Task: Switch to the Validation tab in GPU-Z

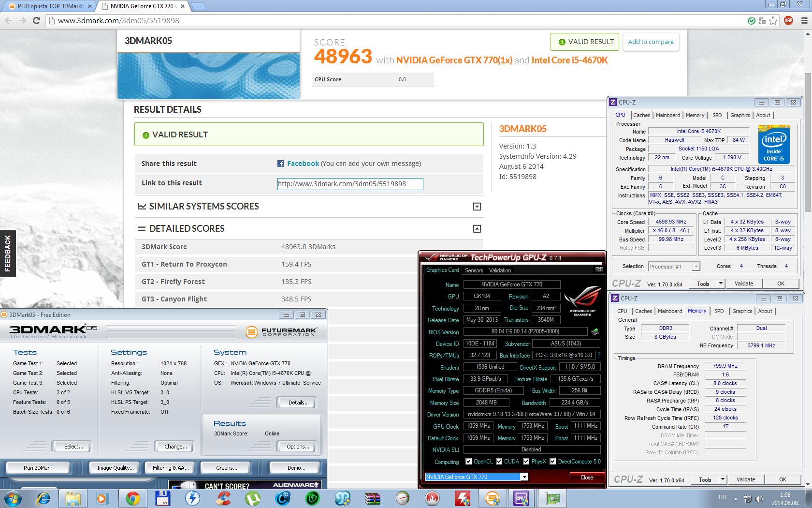Action: click(x=500, y=270)
